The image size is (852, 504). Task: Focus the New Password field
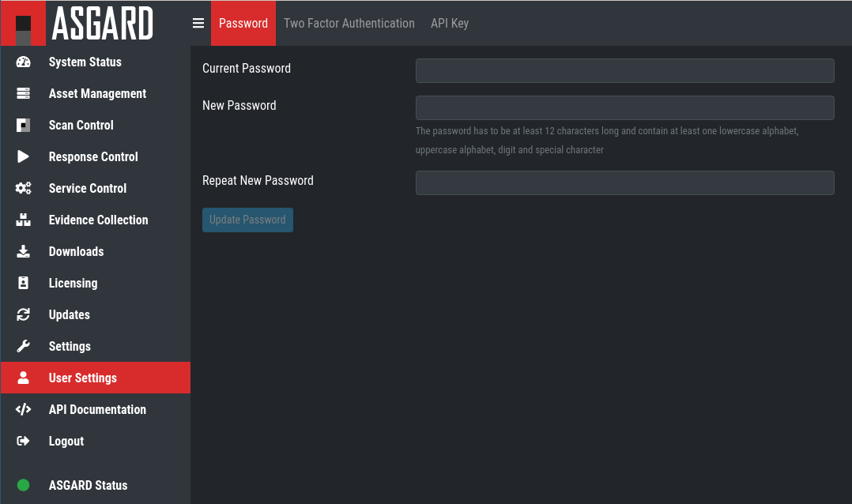[x=625, y=107]
